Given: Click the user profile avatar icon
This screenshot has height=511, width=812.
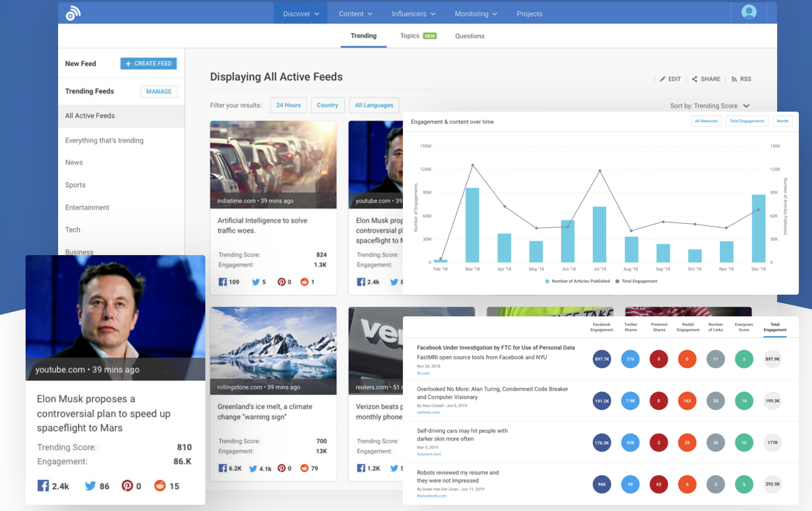Looking at the screenshot, I should click(749, 12).
